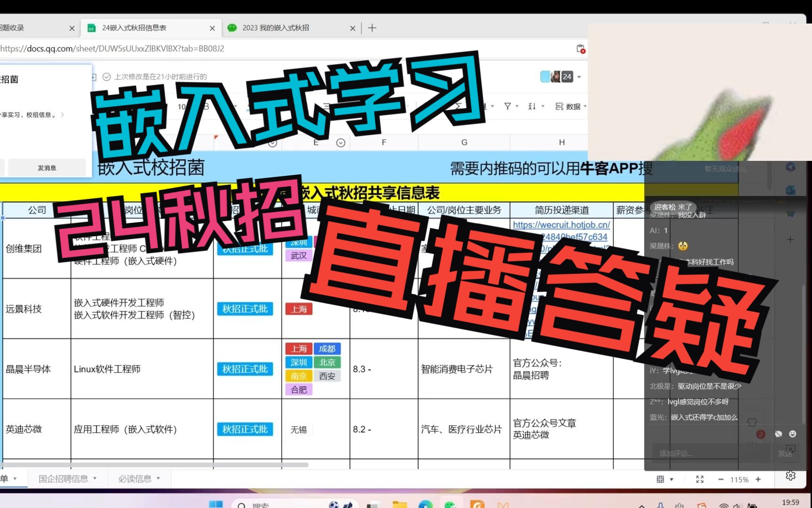This screenshot has height=508, width=812.
Task: Select the 汽车、医疗行业芯片 cell
Action: point(464,429)
